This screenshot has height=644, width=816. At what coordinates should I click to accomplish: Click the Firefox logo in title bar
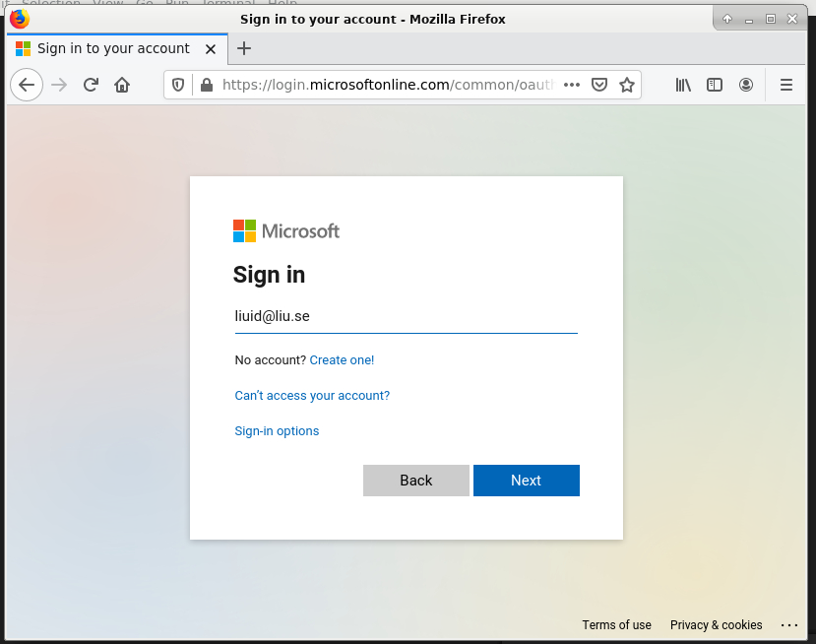pyautogui.click(x=20, y=20)
